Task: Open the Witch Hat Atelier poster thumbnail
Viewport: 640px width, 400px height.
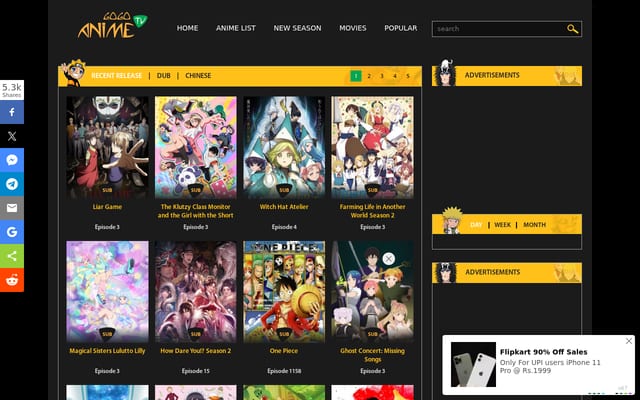Action: coord(284,147)
